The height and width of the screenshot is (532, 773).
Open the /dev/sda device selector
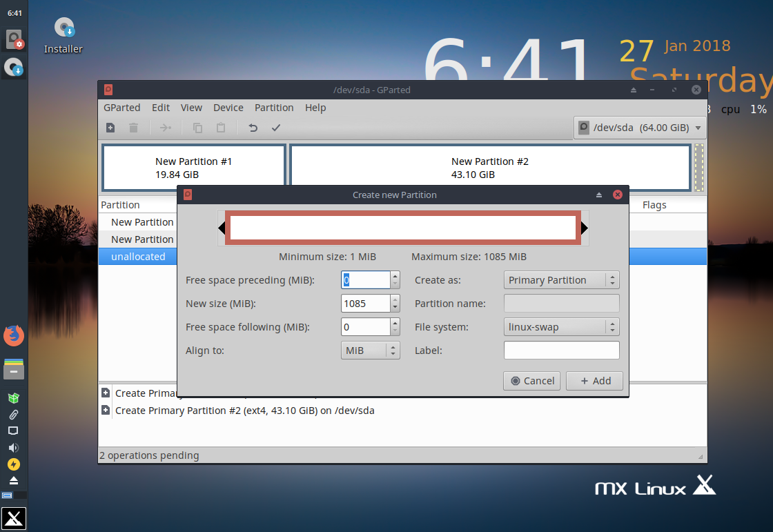(x=640, y=128)
